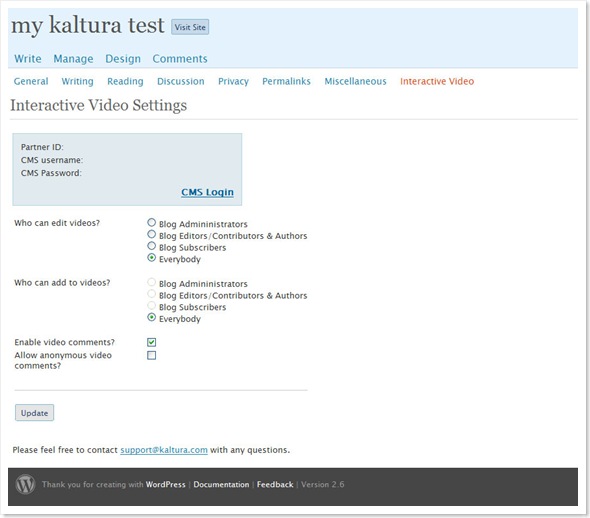Select Blog Subscribers for adding to videos

[151, 305]
